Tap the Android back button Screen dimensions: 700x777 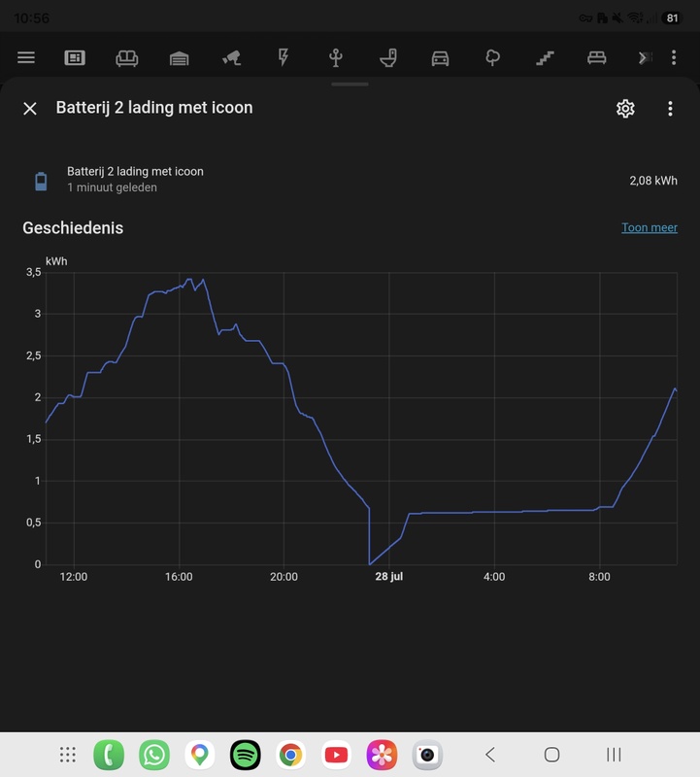tap(490, 755)
